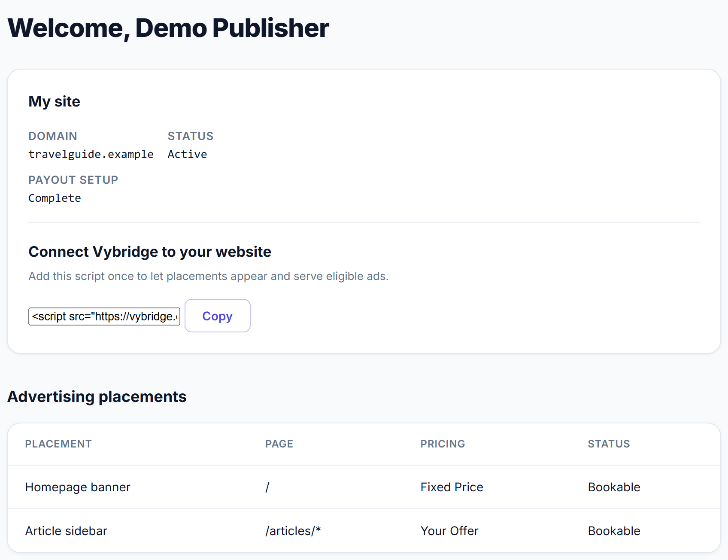Click the 'Add this script once' description text
Image resolution: width=728 pixels, height=560 pixels.
(x=209, y=276)
